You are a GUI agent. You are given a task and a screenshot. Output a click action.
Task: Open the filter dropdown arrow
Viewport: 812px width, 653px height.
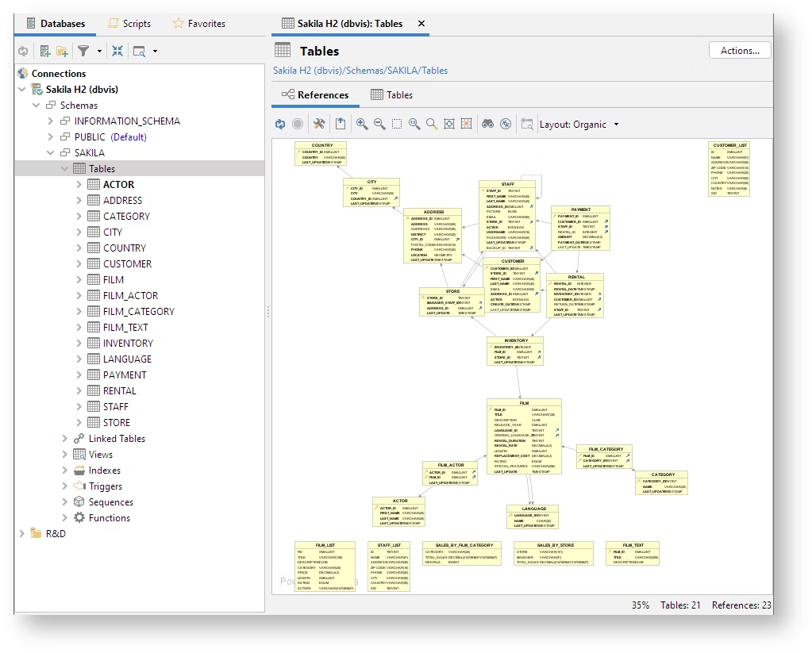pos(100,52)
